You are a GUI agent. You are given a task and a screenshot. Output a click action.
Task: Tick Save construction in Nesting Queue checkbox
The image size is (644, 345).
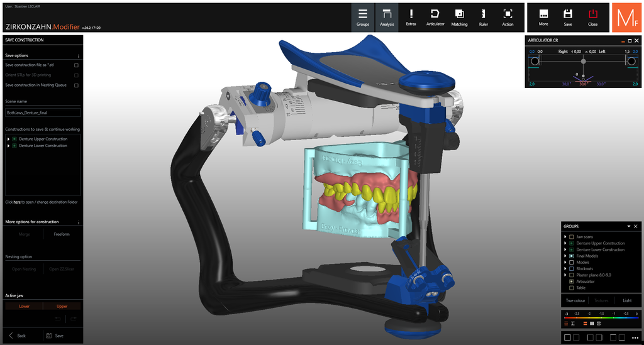(x=76, y=85)
